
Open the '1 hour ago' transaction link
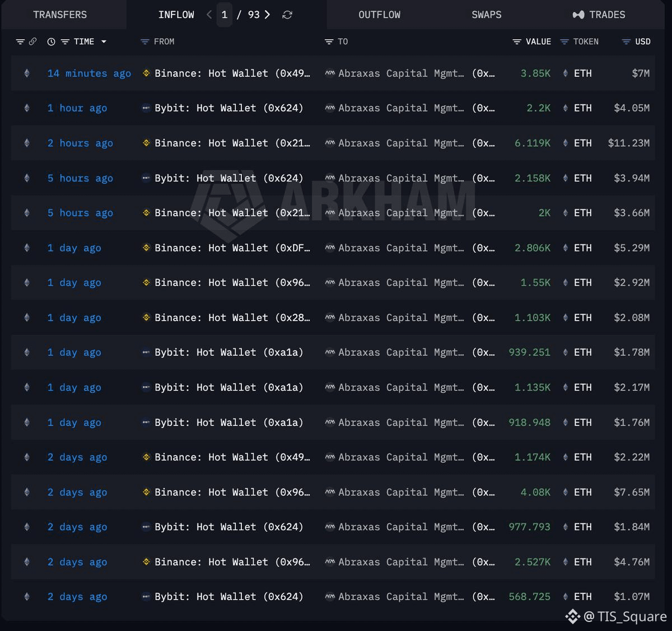click(77, 108)
